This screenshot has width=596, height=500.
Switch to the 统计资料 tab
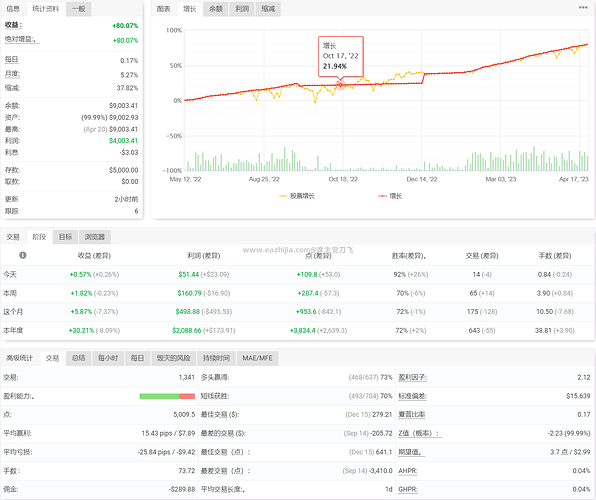point(46,9)
